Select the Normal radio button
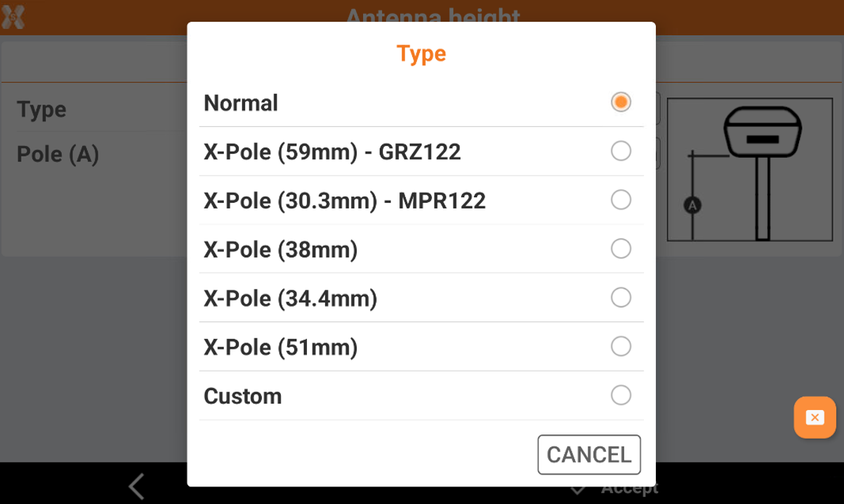The width and height of the screenshot is (844, 504). (x=621, y=102)
